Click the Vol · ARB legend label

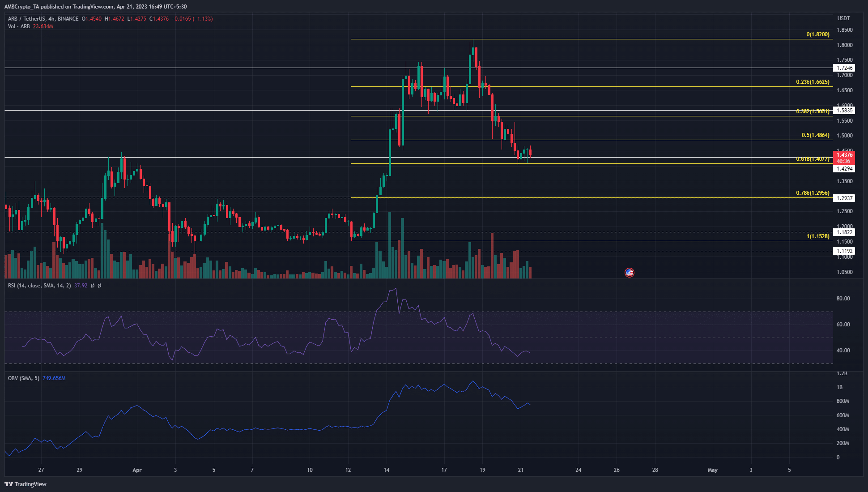19,26
